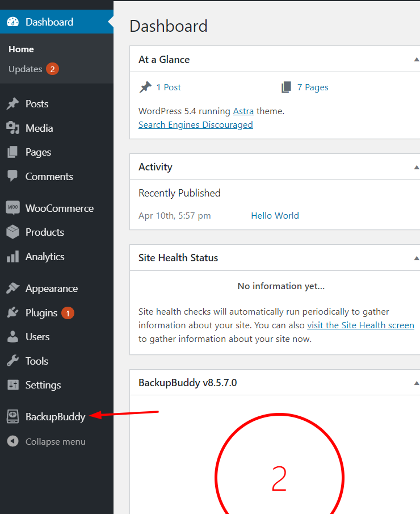Click the Media icon in sidebar
The image size is (420, 514).
click(13, 128)
